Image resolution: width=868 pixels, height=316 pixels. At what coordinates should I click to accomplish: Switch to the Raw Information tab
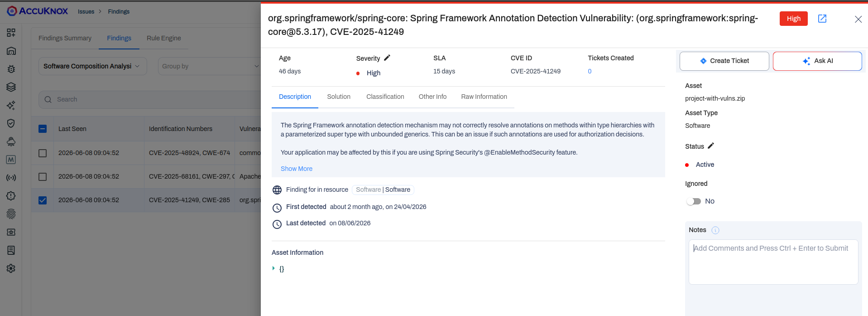pos(484,97)
